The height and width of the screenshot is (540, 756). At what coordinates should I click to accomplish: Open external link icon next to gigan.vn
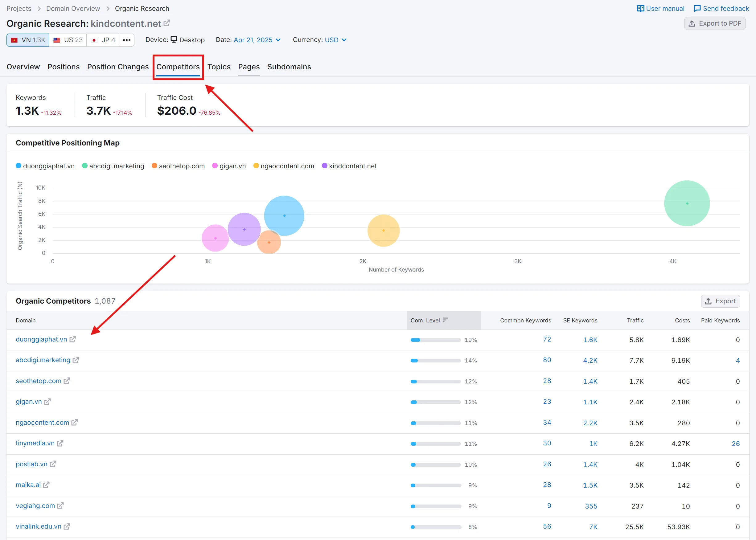(47, 402)
